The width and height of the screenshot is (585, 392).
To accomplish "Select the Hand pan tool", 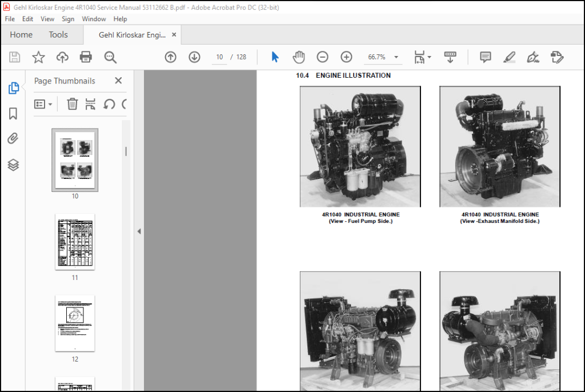I will coord(298,57).
